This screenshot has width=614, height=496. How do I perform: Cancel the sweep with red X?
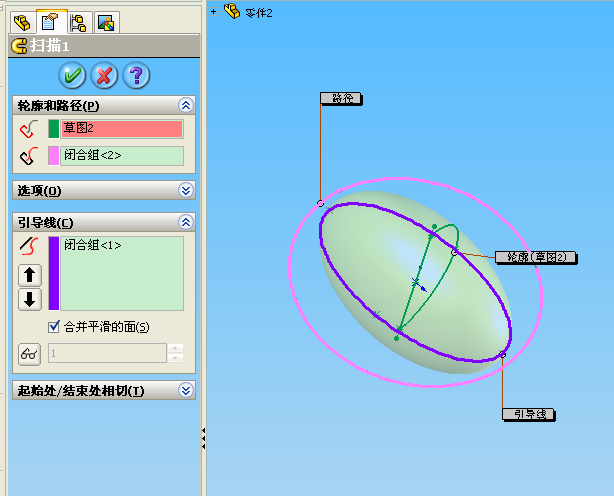104,75
